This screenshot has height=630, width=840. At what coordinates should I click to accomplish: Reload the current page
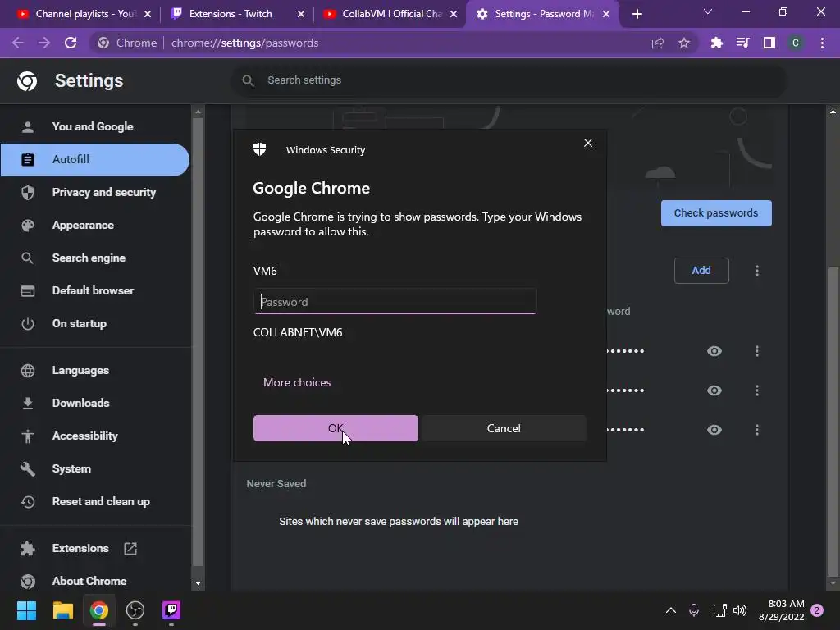tap(71, 43)
